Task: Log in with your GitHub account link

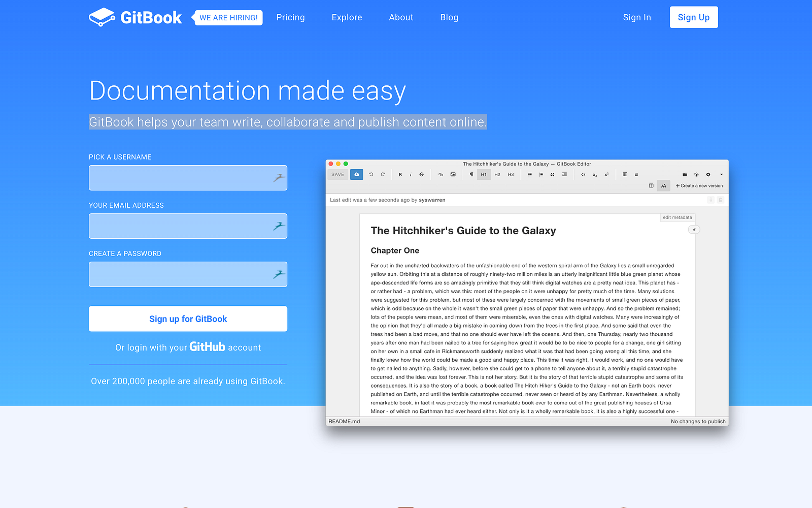Action: click(188, 347)
